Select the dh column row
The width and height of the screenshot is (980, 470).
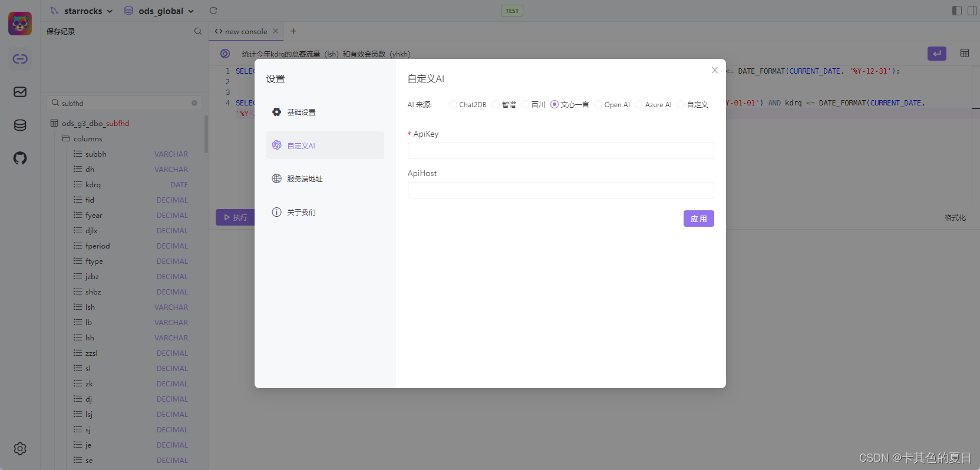tap(130, 169)
